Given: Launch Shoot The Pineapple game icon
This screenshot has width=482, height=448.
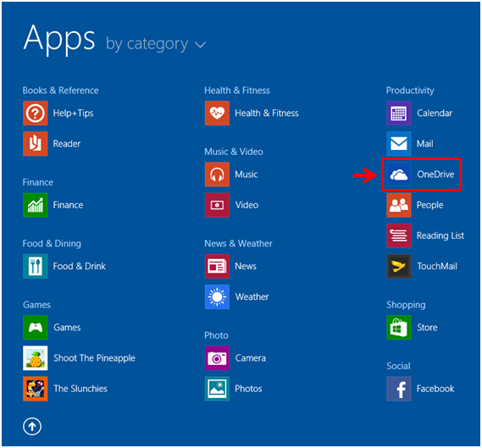Looking at the screenshot, I should click(x=35, y=358).
